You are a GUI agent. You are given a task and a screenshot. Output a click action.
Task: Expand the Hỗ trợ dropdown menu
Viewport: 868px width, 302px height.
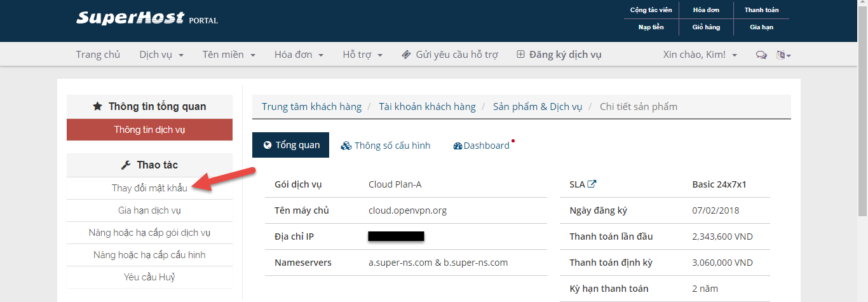[362, 55]
